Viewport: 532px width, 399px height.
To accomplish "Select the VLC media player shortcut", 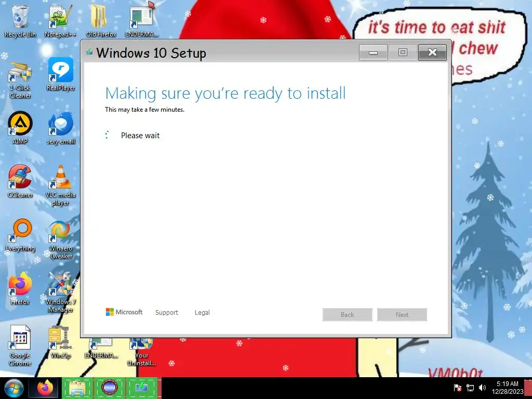I will (60, 185).
